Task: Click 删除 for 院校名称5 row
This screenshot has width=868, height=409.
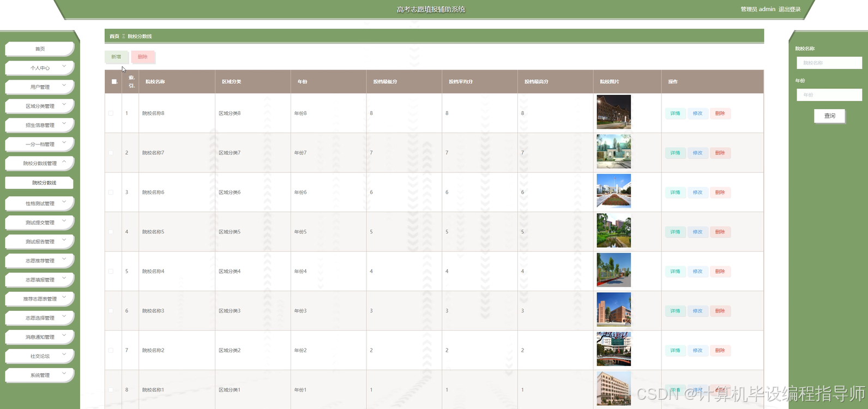Action: 720,232
